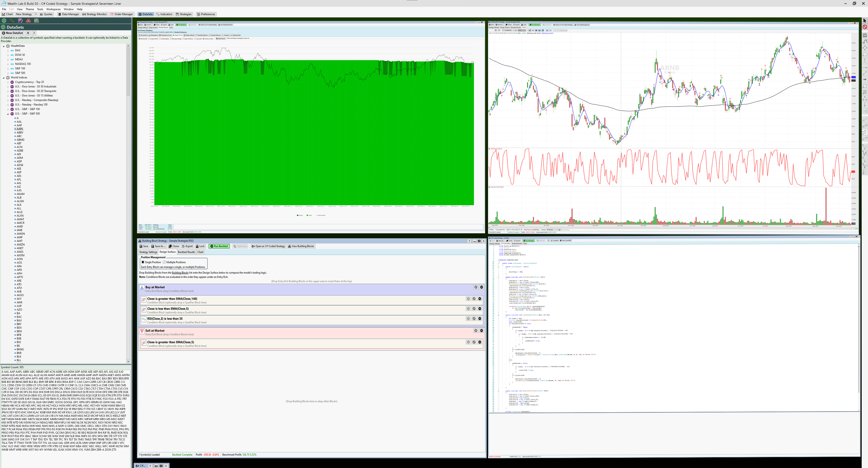Open settings gear for RSI(Close,2) condition
The image size is (868, 468).
click(468, 318)
